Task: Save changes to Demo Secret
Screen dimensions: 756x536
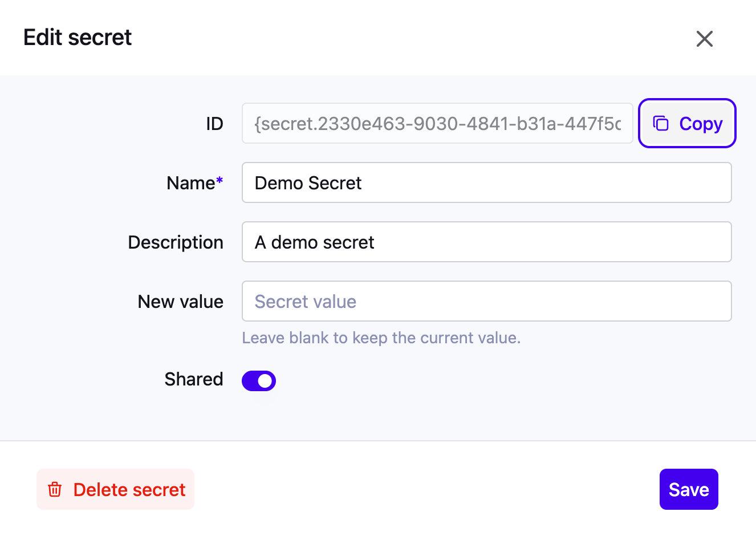Action: pyautogui.click(x=688, y=489)
